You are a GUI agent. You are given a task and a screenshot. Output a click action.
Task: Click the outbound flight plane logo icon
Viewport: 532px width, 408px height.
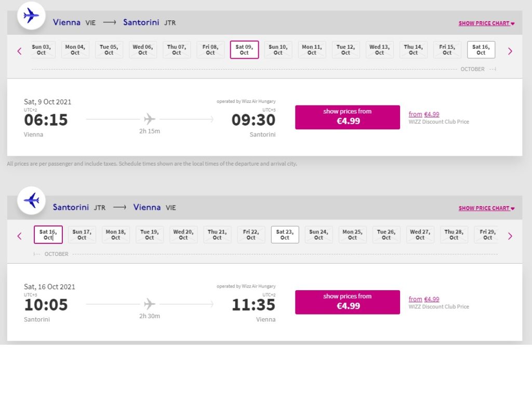point(31,16)
